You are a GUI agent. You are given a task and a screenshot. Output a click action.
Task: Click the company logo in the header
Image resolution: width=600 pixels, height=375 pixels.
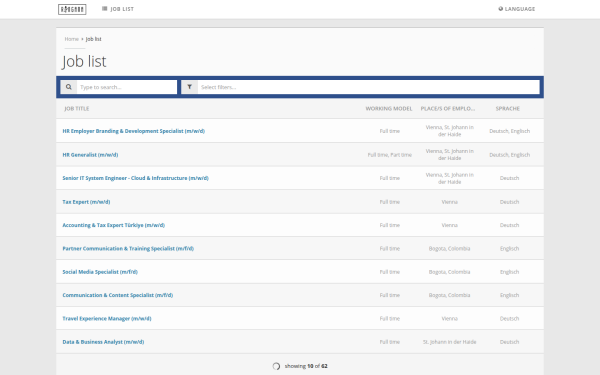pyautogui.click(x=72, y=9)
